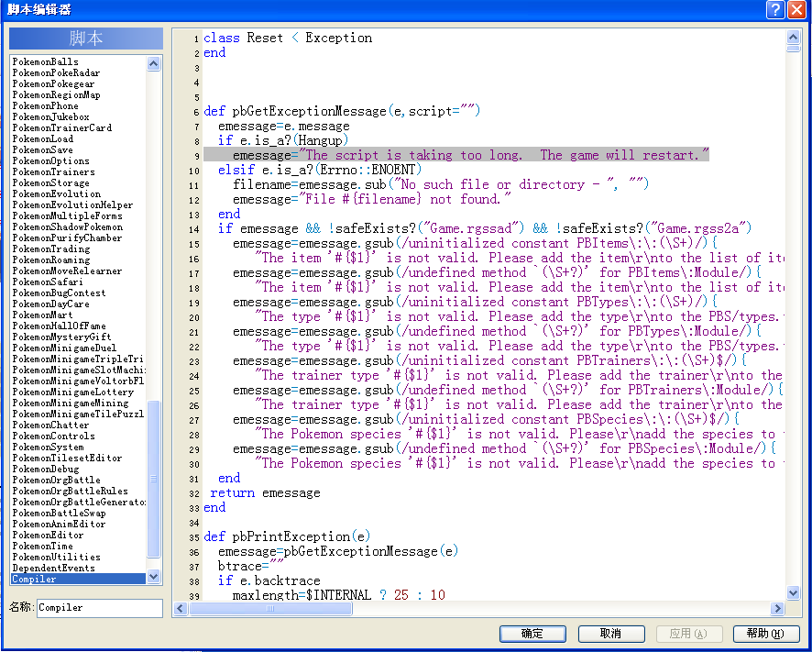This screenshot has height=652, width=812.
Task: Select PokemonBugContest script
Action: pyautogui.click(x=59, y=293)
